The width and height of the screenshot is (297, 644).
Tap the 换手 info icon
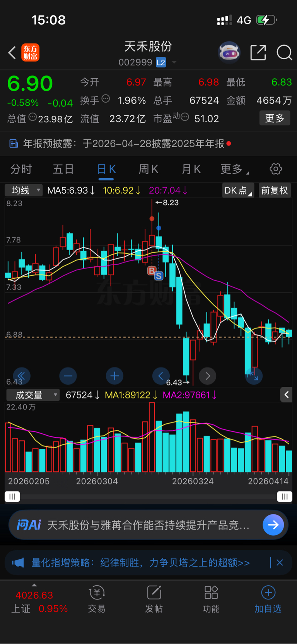pos(106,99)
